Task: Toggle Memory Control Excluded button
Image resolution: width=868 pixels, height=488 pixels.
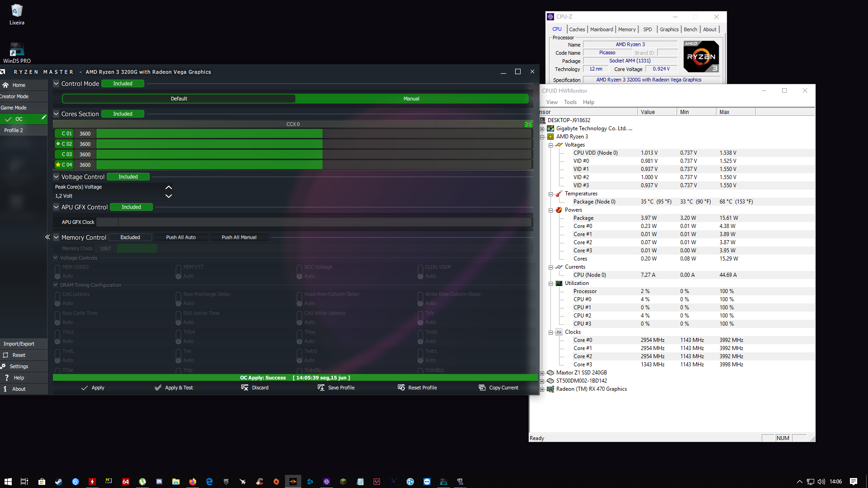Action: (130, 237)
